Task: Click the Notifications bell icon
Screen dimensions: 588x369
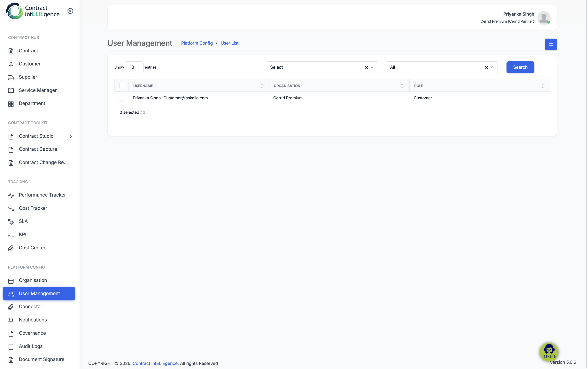Action: [11, 320]
